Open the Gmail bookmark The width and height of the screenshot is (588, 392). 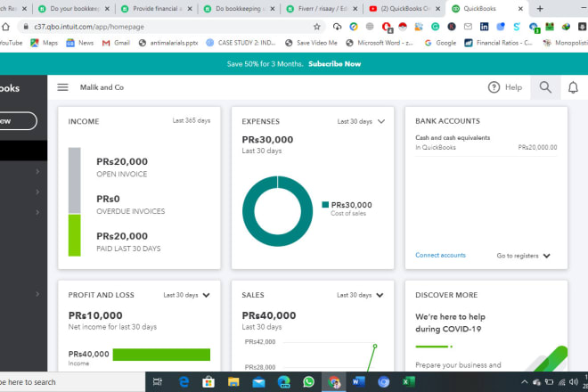coord(116,43)
